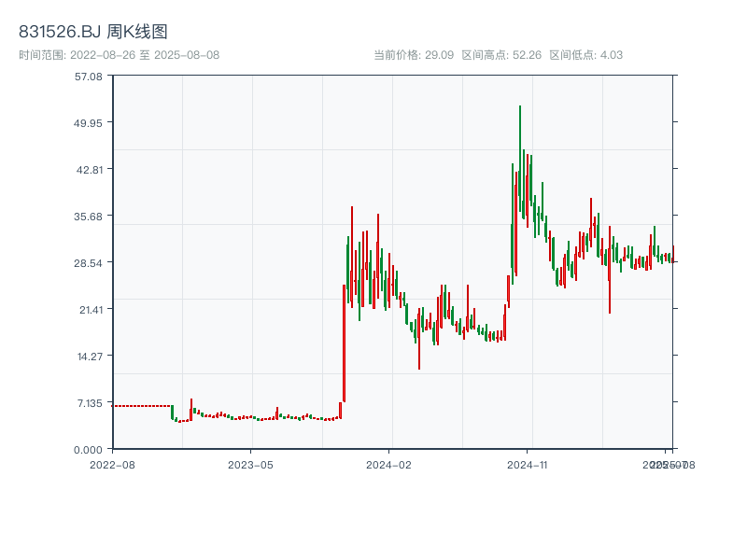Click y-axis label 14.27
The width and height of the screenshot is (747, 560).
[x=90, y=357]
